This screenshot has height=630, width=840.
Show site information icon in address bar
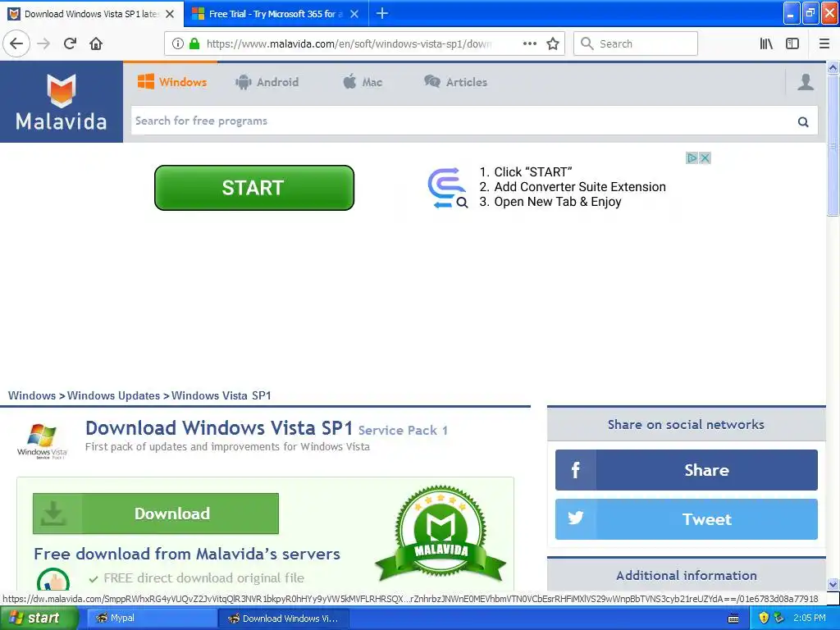point(178,43)
